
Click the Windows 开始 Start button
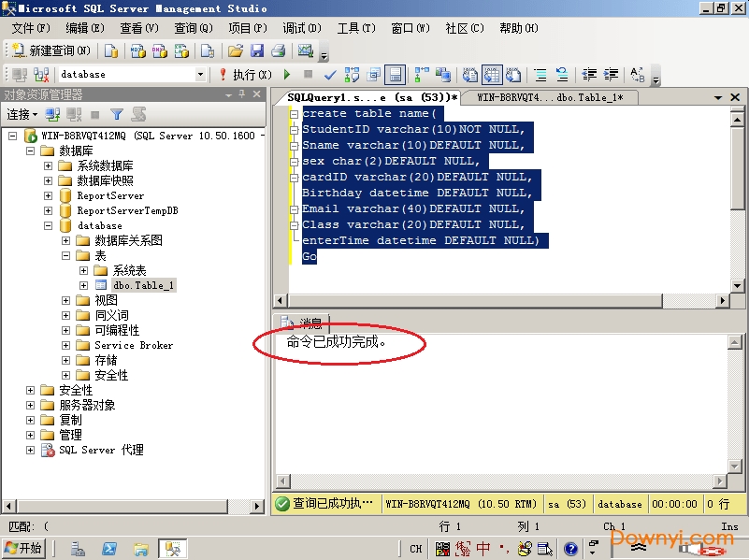(23, 549)
